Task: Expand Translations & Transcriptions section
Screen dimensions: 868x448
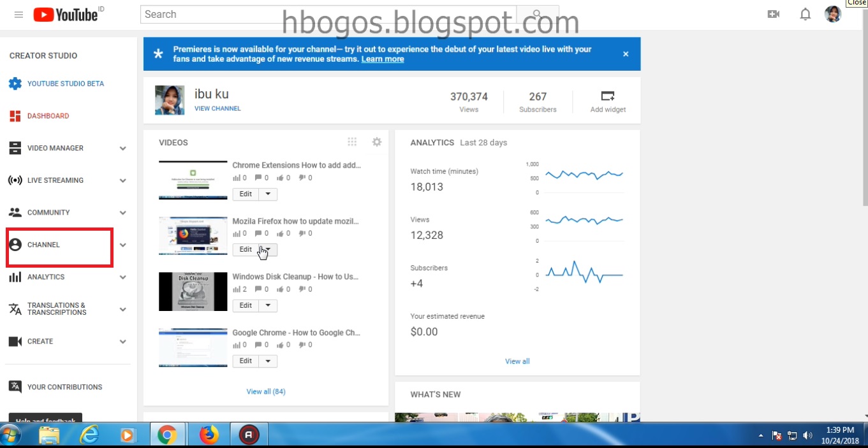Action: pyautogui.click(x=123, y=309)
